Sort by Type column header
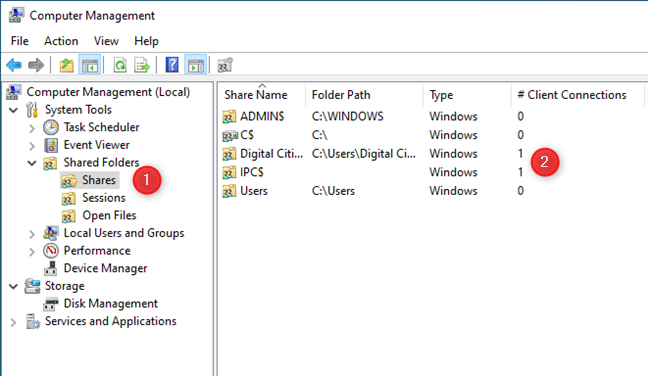The image size is (648, 376). tap(467, 95)
